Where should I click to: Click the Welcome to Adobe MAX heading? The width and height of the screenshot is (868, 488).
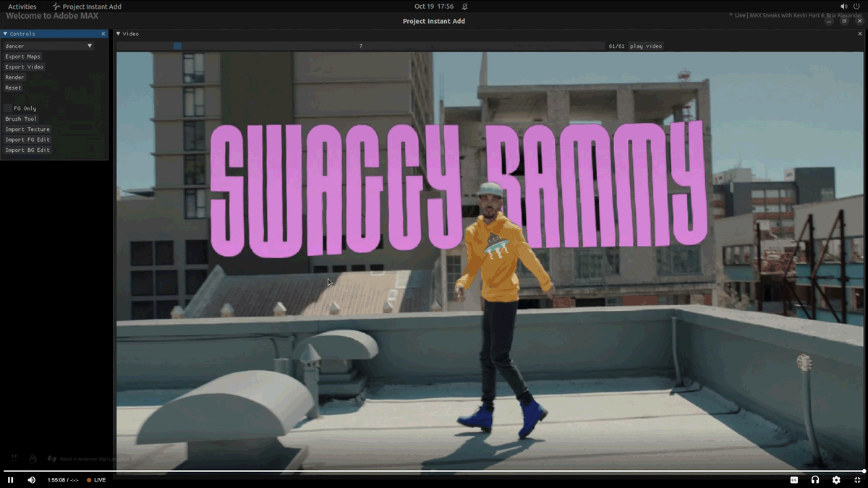click(52, 15)
